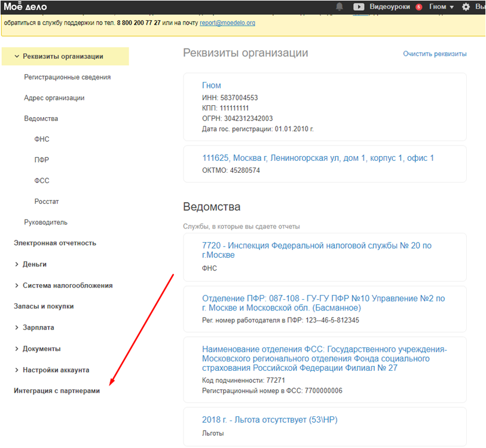The width and height of the screenshot is (486, 448).
Task: Open the Ленингорская ул address link
Action: pyautogui.click(x=318, y=158)
